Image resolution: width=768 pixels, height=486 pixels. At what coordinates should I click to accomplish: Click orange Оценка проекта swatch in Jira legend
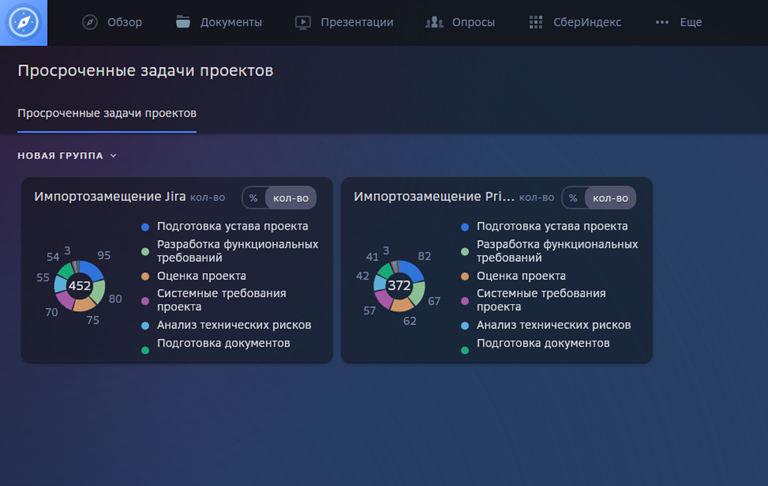click(x=145, y=276)
